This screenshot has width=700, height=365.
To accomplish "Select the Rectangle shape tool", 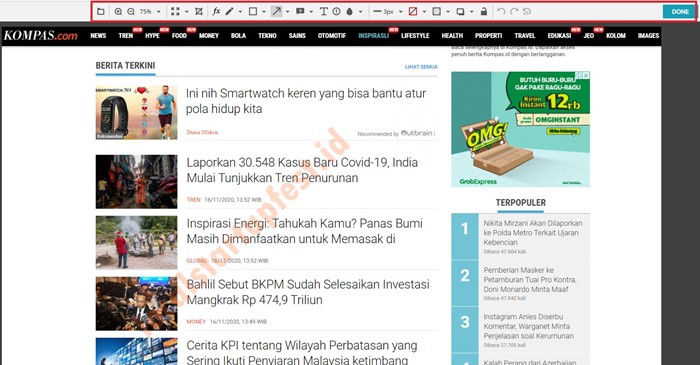I will click(x=253, y=12).
